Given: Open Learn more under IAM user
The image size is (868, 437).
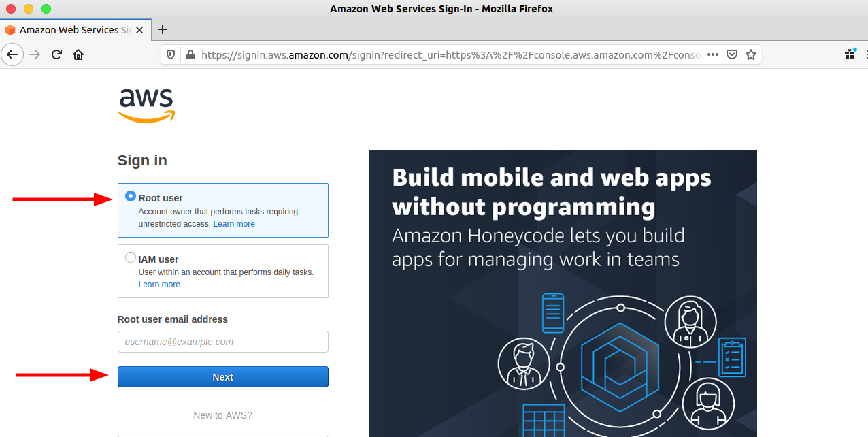Looking at the screenshot, I should (x=159, y=284).
